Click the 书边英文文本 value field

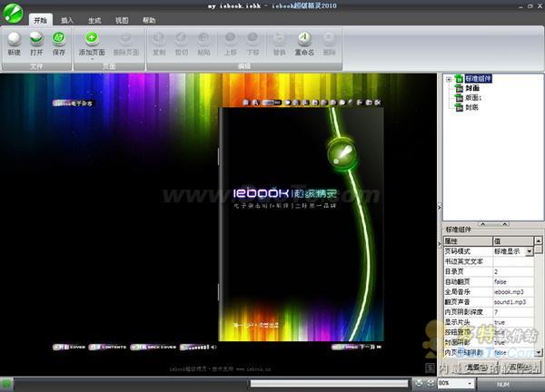(x=513, y=261)
